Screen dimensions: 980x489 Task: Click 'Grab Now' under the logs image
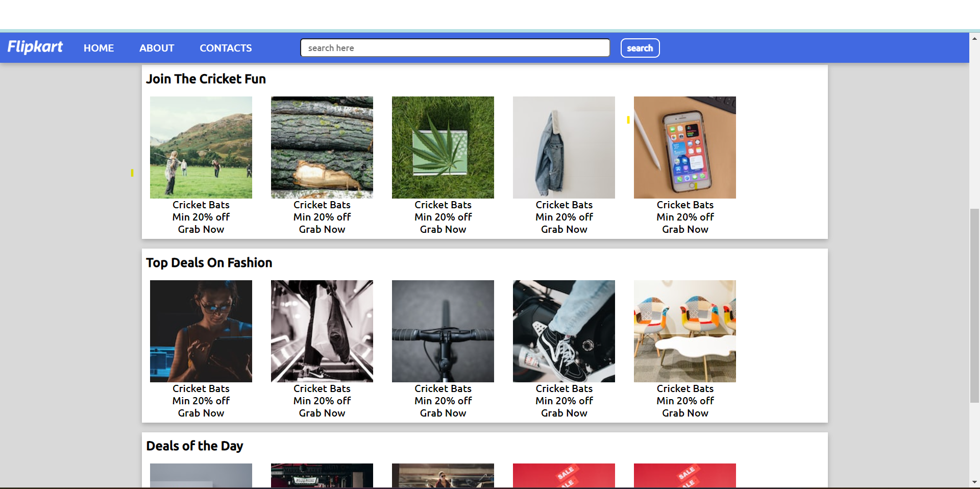pos(322,230)
